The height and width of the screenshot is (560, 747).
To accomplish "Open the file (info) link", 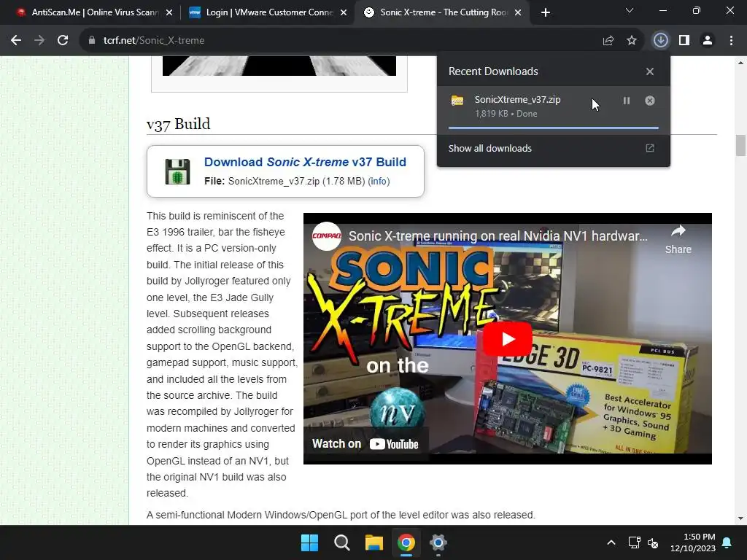I will pyautogui.click(x=379, y=182).
